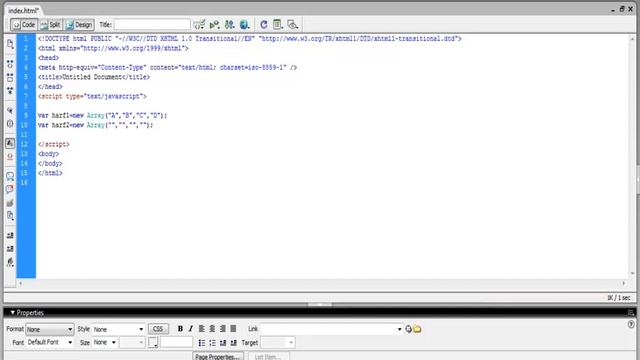The image size is (640, 360).
Task: Toggle Bold formatting
Action: point(180,329)
